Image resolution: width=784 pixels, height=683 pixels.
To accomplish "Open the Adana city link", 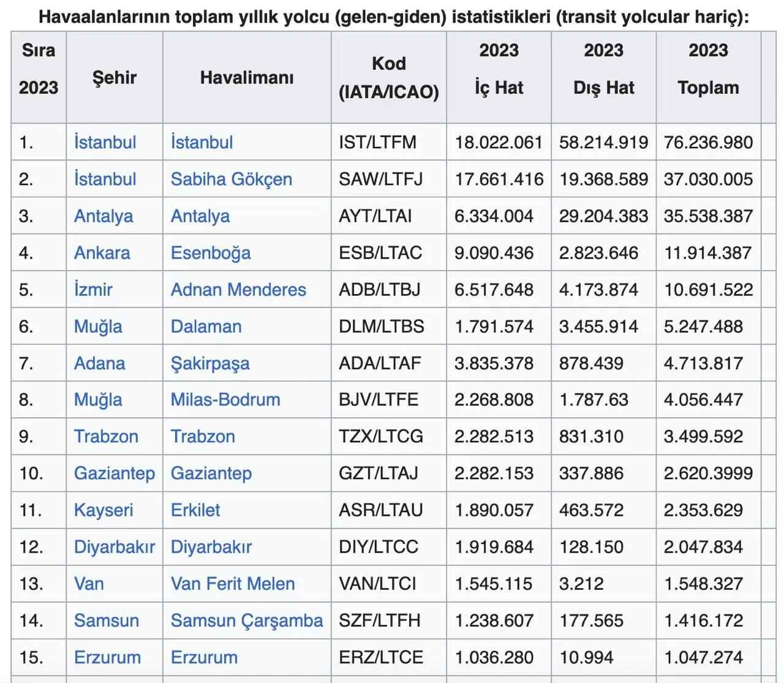I will tap(99, 363).
